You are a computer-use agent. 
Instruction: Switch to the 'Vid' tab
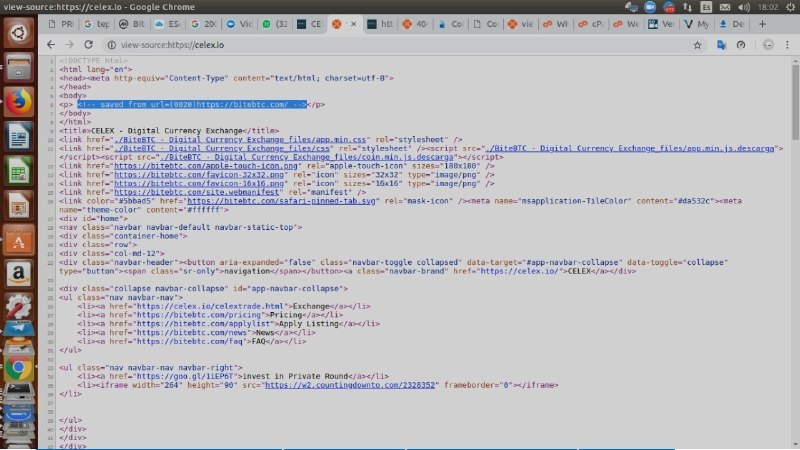point(239,24)
